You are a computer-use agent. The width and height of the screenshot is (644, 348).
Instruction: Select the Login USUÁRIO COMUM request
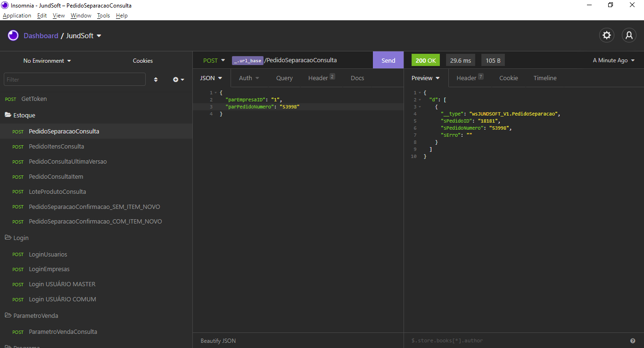click(x=96, y=299)
